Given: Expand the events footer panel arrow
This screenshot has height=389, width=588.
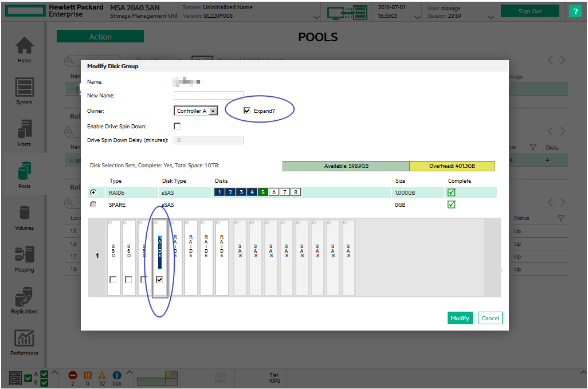Looking at the screenshot, I should point(130,372).
